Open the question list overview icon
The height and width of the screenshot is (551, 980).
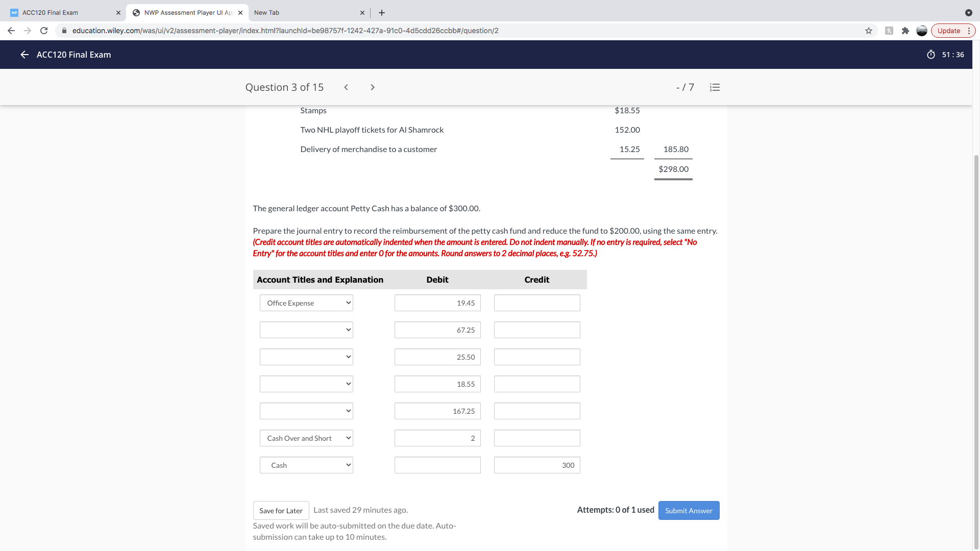715,87
